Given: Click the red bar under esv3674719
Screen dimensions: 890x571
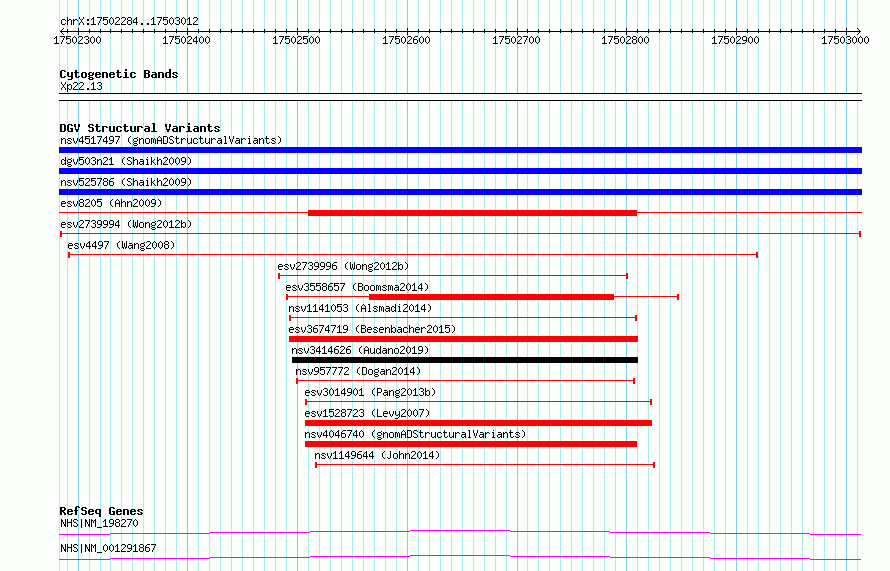Looking at the screenshot, I should 463,339.
